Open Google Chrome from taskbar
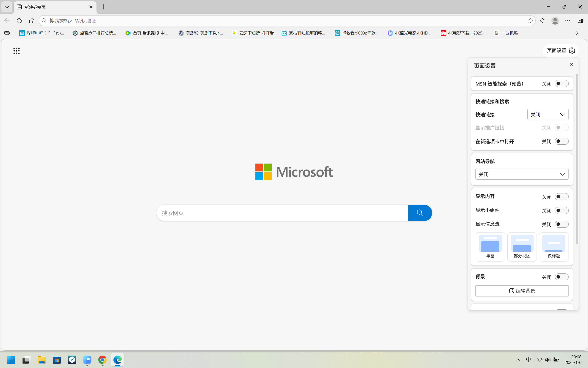Viewport: 588px width, 368px height. [102, 360]
